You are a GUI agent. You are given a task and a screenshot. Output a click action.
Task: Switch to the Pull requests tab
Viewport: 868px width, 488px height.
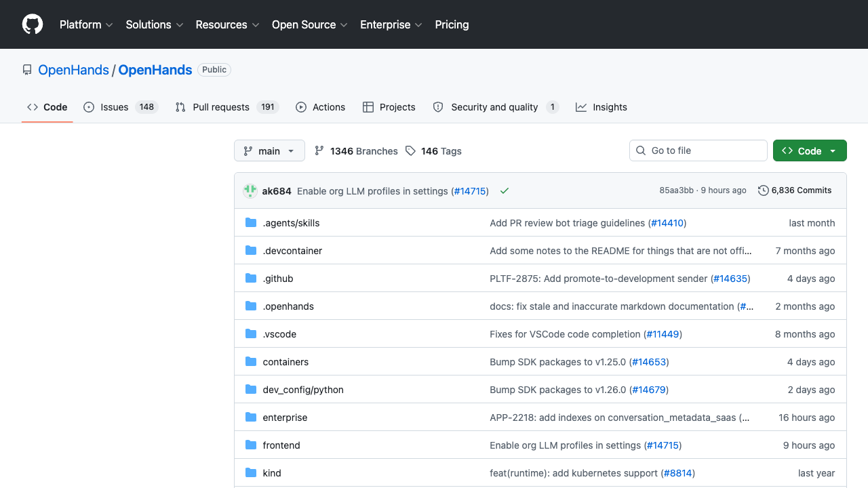(226, 107)
